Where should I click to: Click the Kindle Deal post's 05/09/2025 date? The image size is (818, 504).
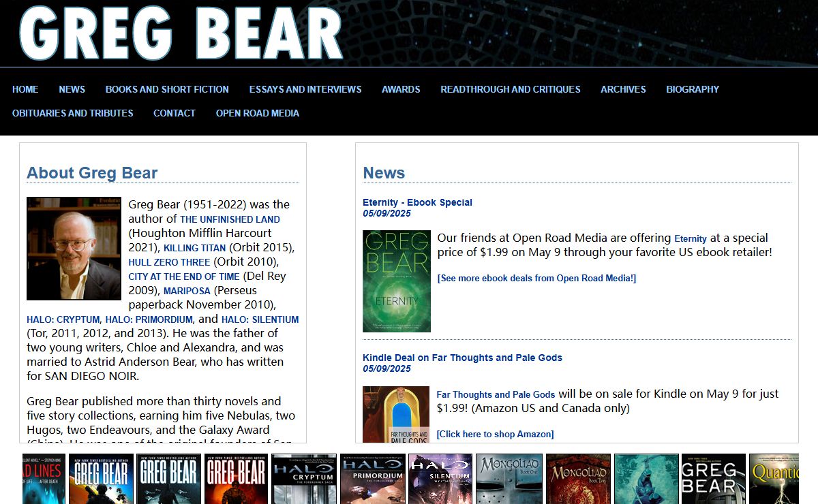pos(387,368)
